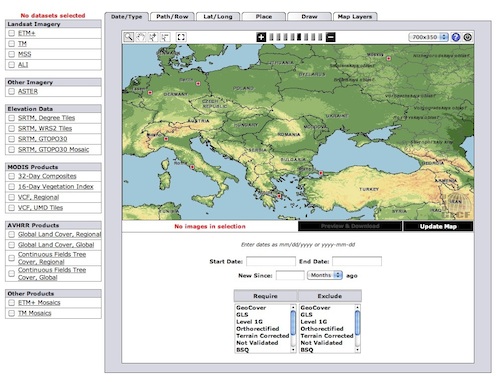Zoom in with the plus icon
The height and width of the screenshot is (382, 500).
261,37
